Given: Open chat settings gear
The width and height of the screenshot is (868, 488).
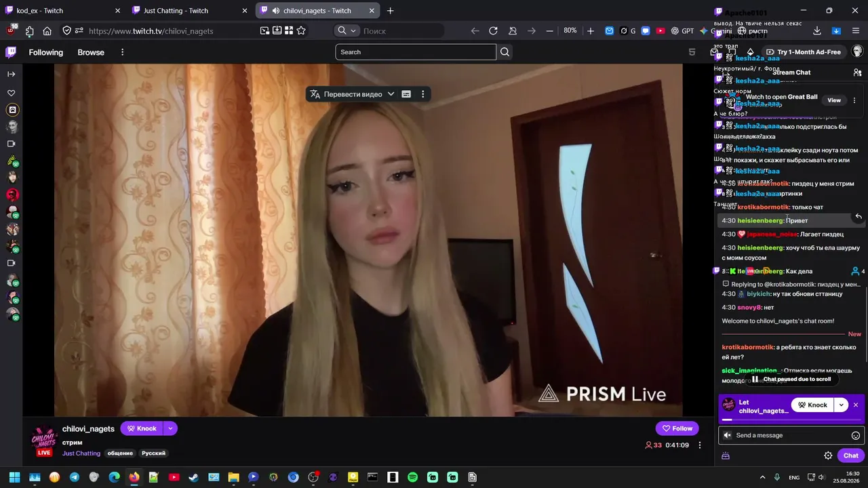Looking at the screenshot, I should (x=828, y=455).
